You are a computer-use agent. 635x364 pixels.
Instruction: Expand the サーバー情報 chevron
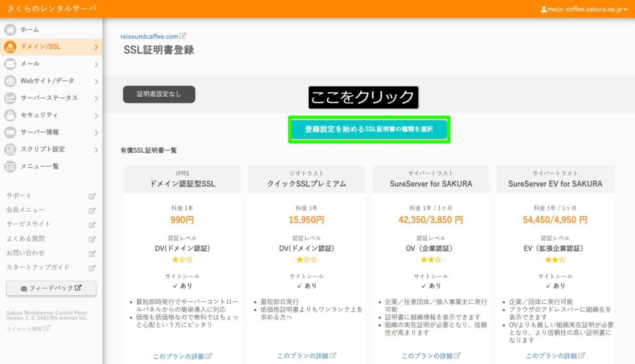pyautogui.click(x=96, y=133)
